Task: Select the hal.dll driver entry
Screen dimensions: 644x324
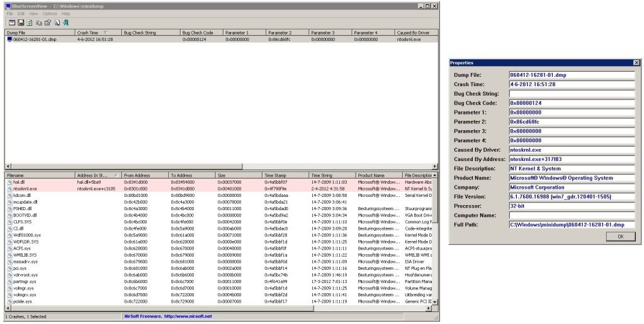Action: click(19, 181)
